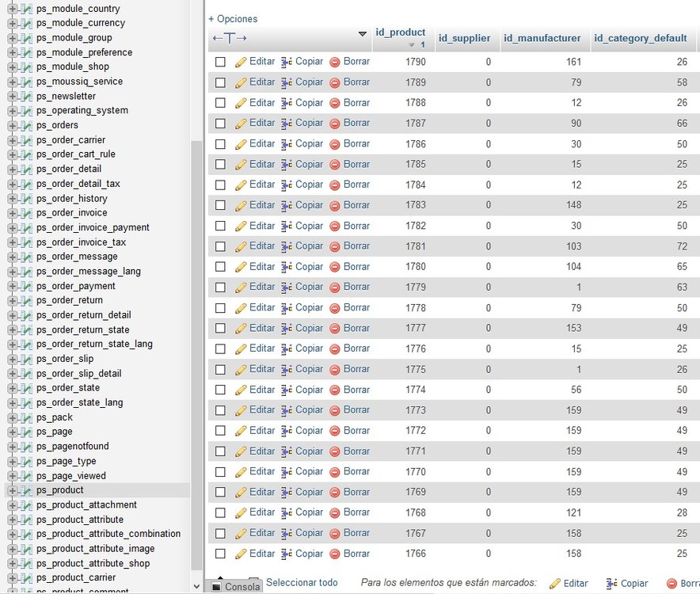Click the copy icon for row 1780

click(287, 267)
